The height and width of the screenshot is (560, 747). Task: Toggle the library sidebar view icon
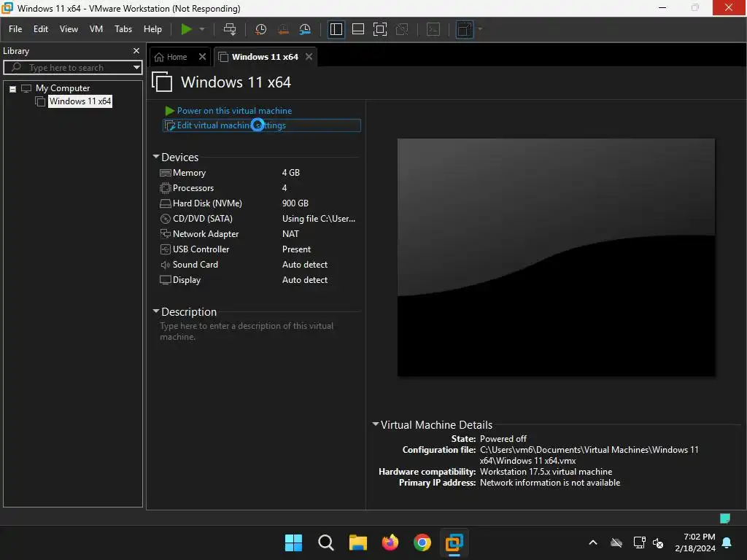coord(336,29)
